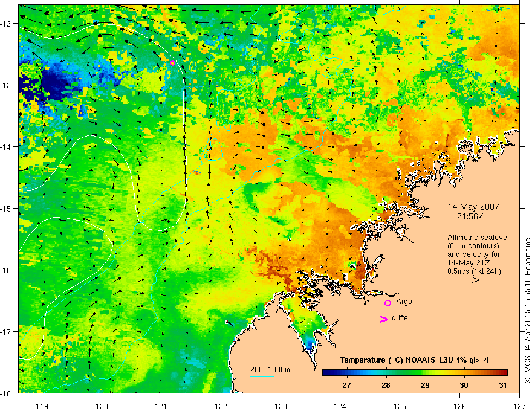Click the '0.5m/s (1kt 24h)' text
The width and height of the screenshot is (532, 411).
[x=475, y=271]
